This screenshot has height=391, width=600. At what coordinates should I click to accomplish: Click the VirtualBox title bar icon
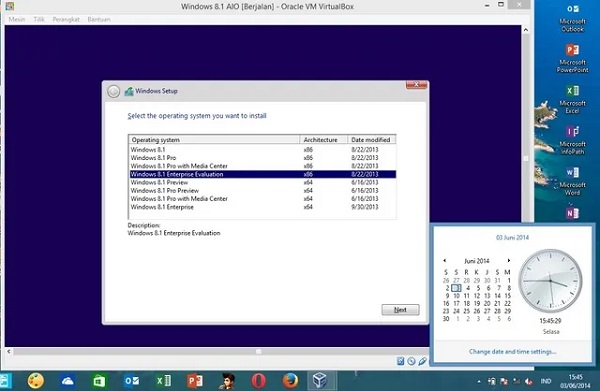tap(10, 6)
